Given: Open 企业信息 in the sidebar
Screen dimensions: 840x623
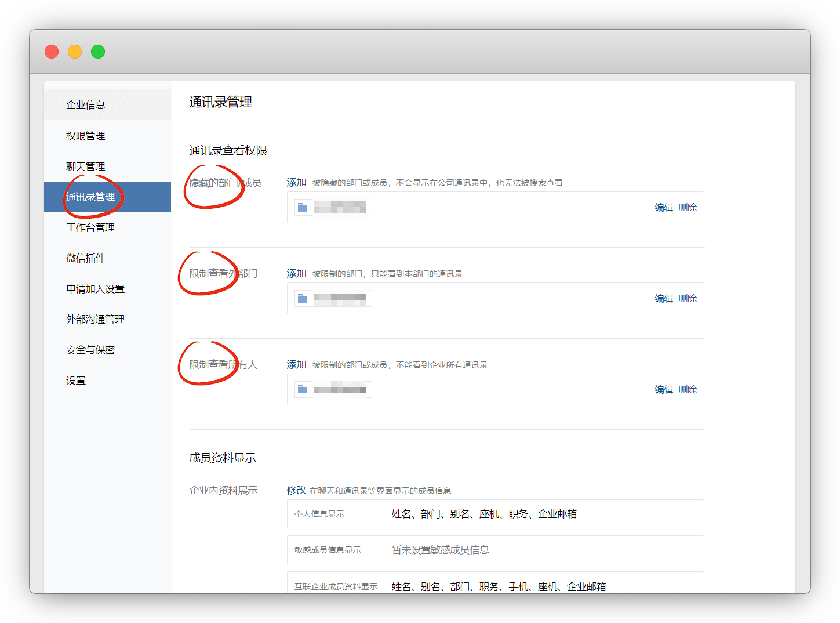Looking at the screenshot, I should [86, 105].
